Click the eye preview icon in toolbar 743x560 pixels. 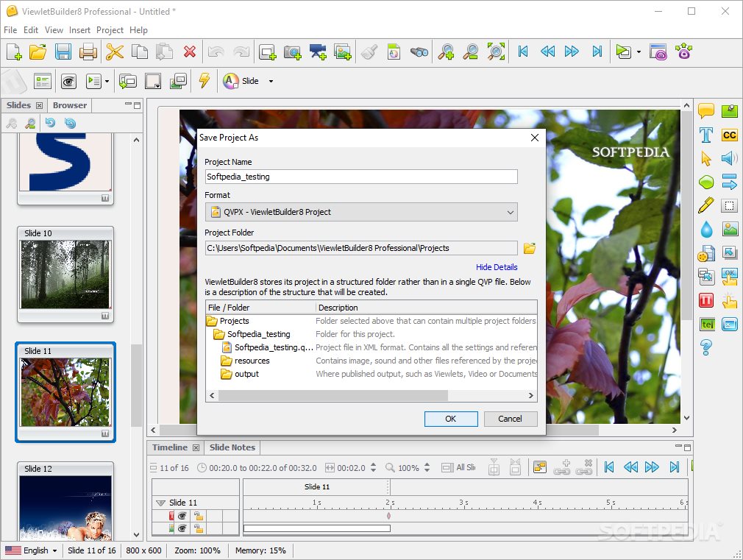click(x=68, y=82)
